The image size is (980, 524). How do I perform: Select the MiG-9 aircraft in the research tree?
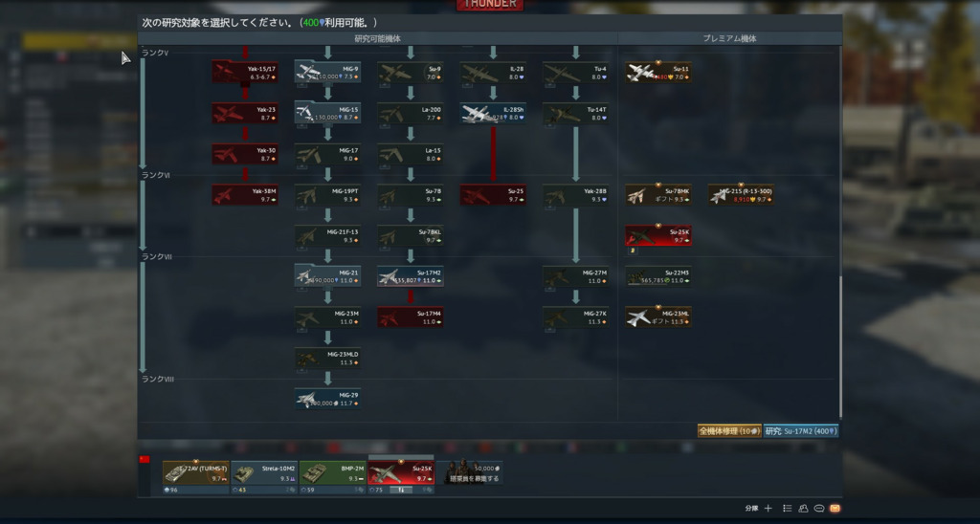coord(327,72)
